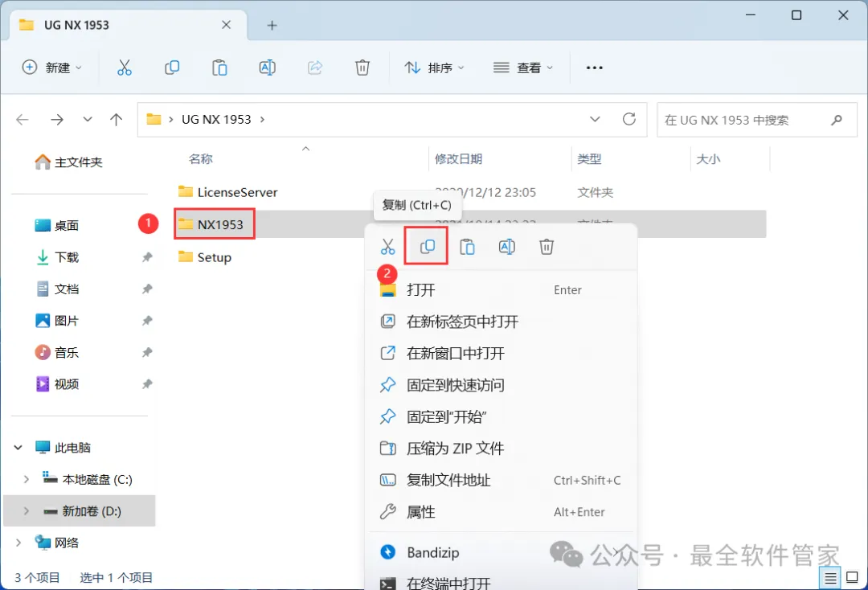This screenshot has width=868, height=590.
Task: Open 视频 in the sidebar
Action: tap(57, 384)
